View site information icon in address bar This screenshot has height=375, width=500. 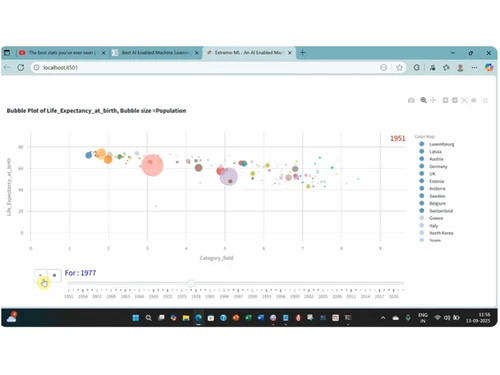click(36, 67)
